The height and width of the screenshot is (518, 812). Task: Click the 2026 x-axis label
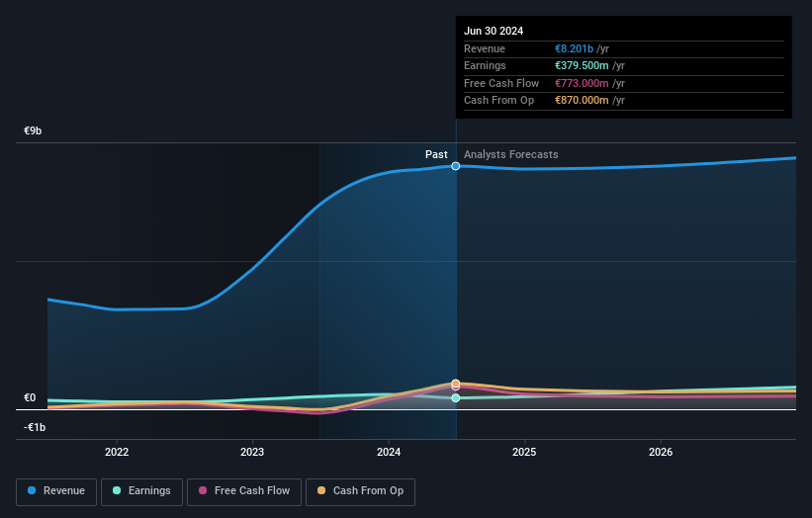tap(661, 453)
